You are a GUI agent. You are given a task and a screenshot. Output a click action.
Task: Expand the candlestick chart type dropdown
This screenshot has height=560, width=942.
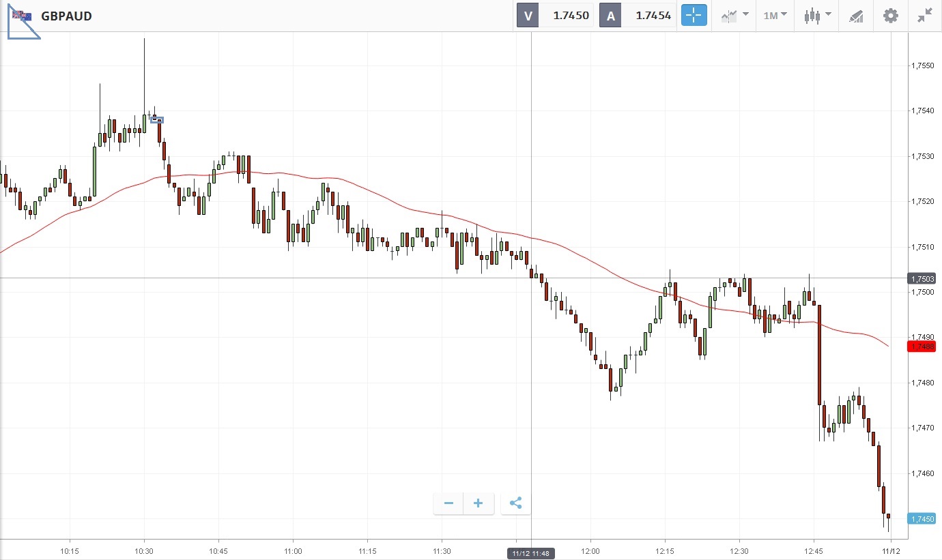click(x=817, y=16)
